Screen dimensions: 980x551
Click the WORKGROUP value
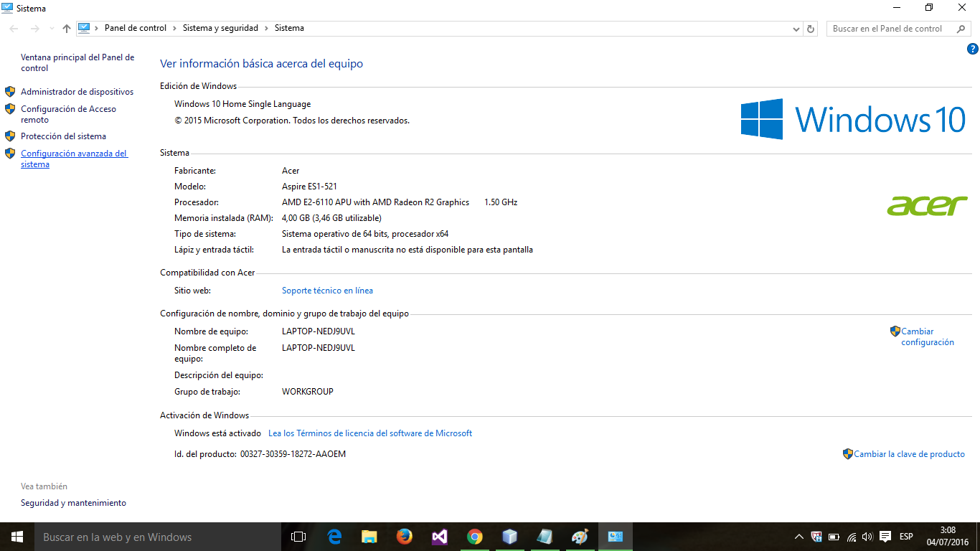308,392
